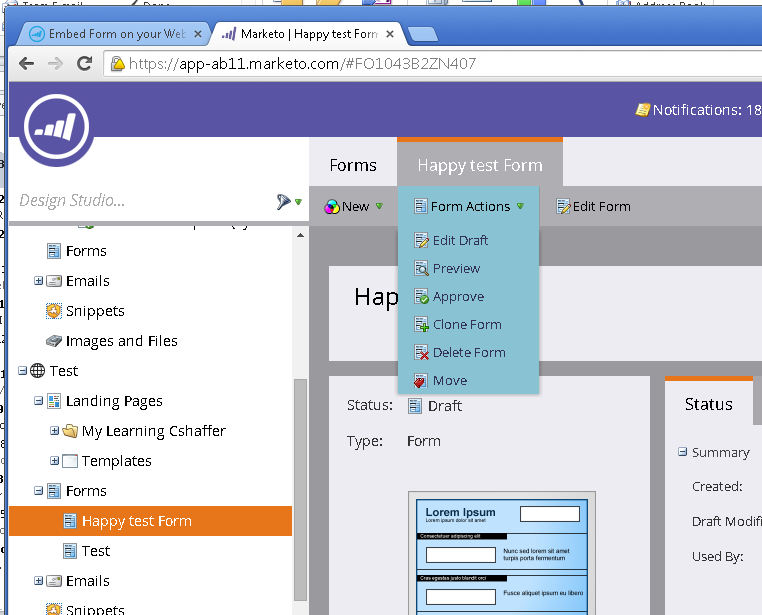Viewport: 762px width, 615px height.
Task: Click the Clone Form icon
Action: 421,324
